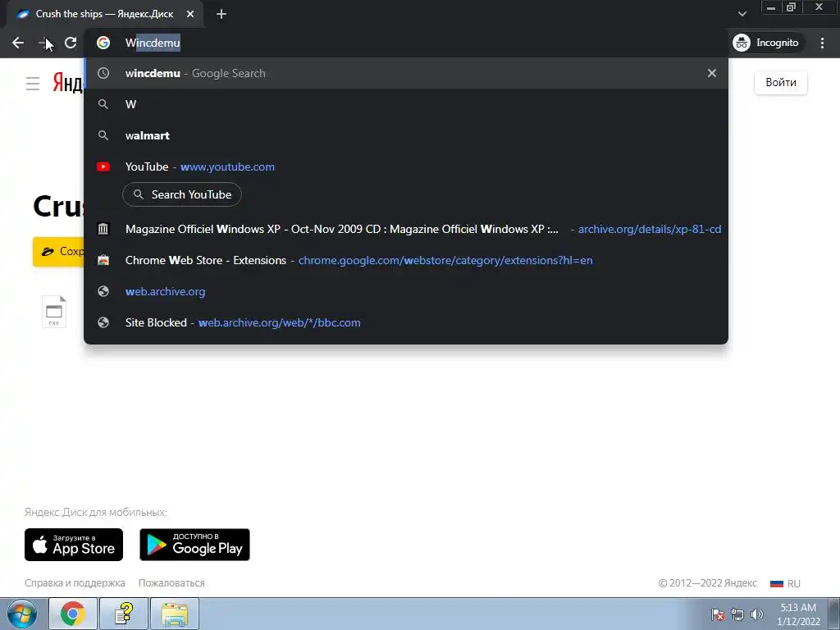Select the W search suggestion
This screenshot has width=840, height=630.
pyautogui.click(x=405, y=104)
